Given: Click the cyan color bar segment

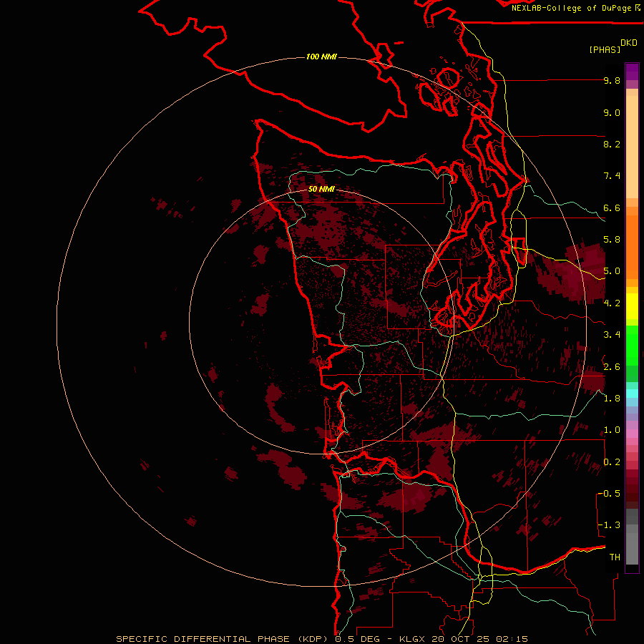Looking at the screenshot, I should coord(632,394).
